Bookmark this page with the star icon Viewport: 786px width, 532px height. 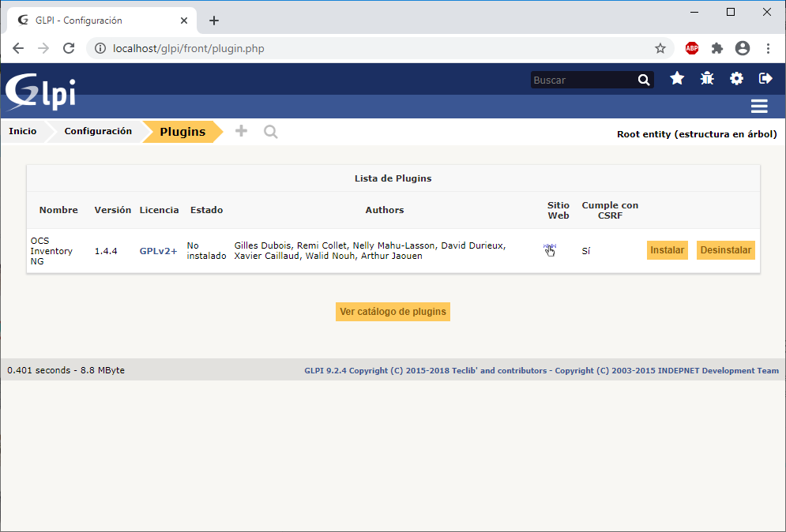[660, 49]
